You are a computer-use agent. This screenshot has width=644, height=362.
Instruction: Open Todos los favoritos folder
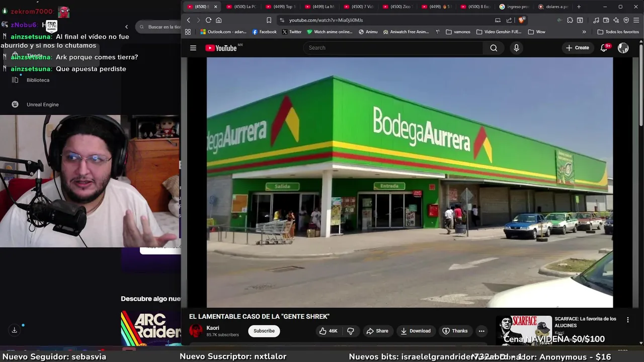point(618,32)
